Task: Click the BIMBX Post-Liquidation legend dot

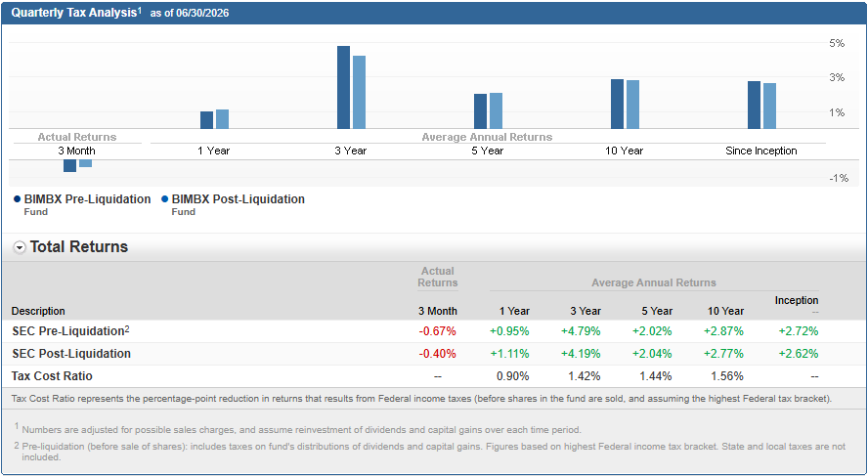Action: [x=165, y=199]
